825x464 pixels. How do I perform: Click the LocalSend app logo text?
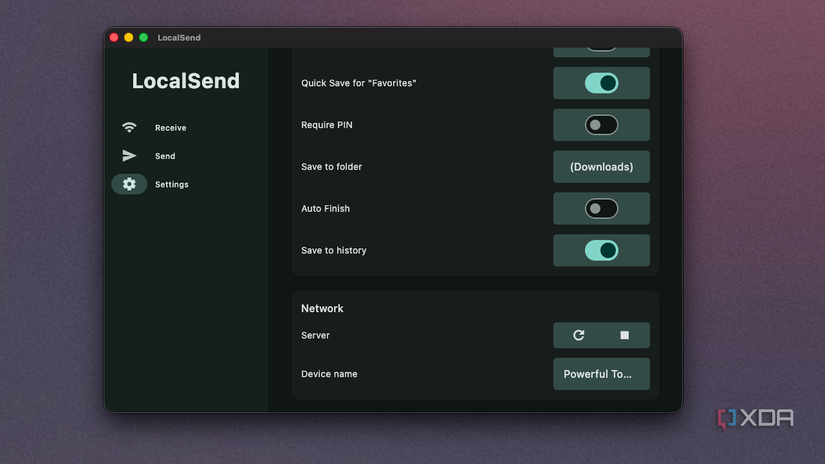click(x=186, y=81)
